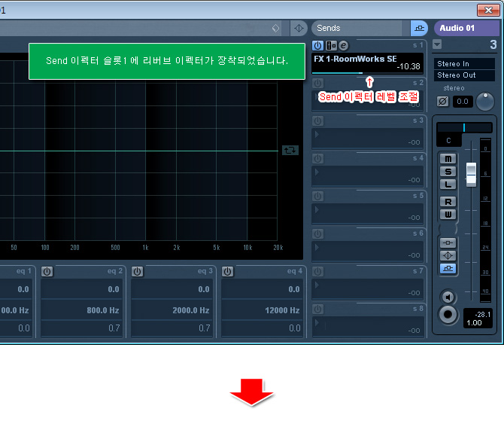Toggle input phase button
Screen dimensions: 504x439
442,102
